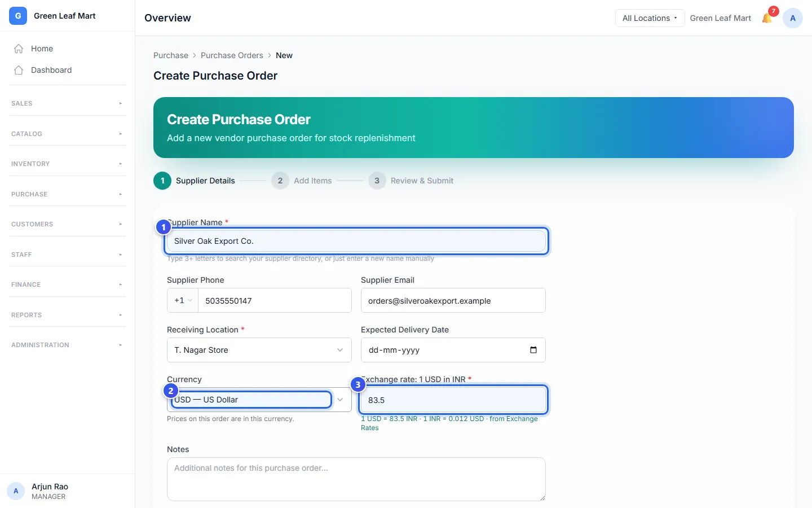Image resolution: width=812 pixels, height=508 pixels.
Task: Select step 2 Add Items
Action: (301, 181)
